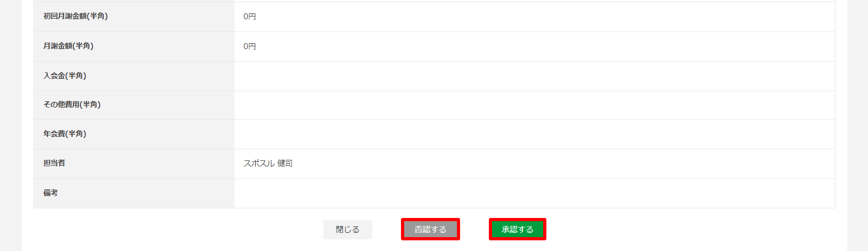This screenshot has height=251, width=868.
Task: Select the 入会金(半角) label
Action: click(64, 76)
